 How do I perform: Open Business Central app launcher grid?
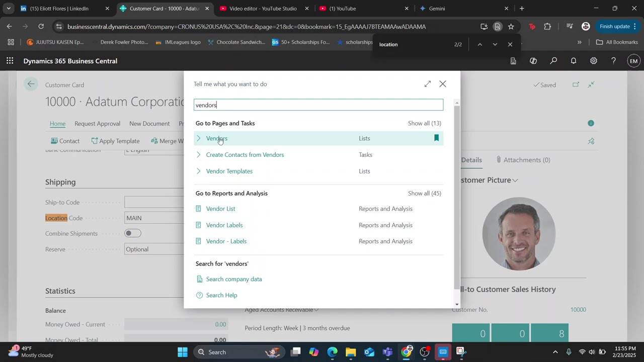tap(10, 61)
